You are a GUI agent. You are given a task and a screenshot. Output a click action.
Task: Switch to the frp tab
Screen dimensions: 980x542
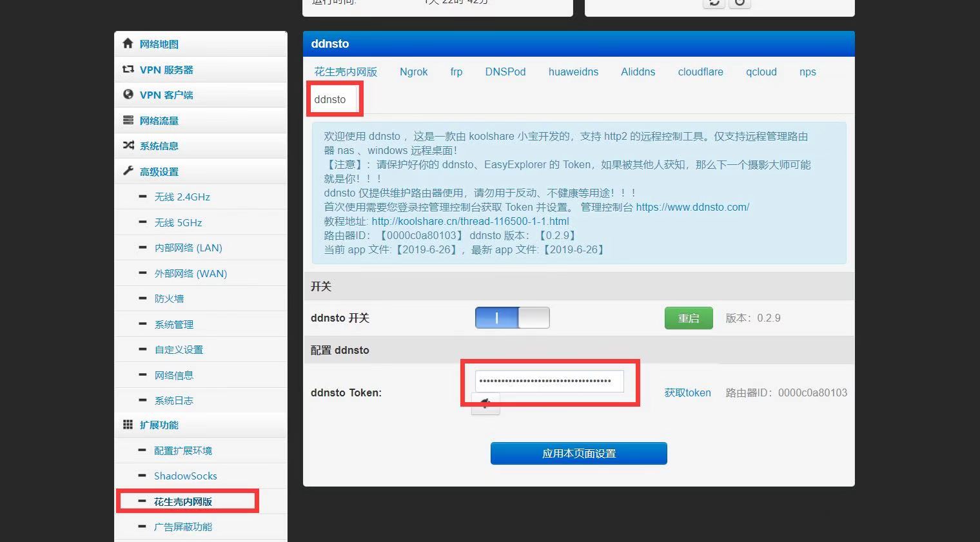click(x=456, y=72)
